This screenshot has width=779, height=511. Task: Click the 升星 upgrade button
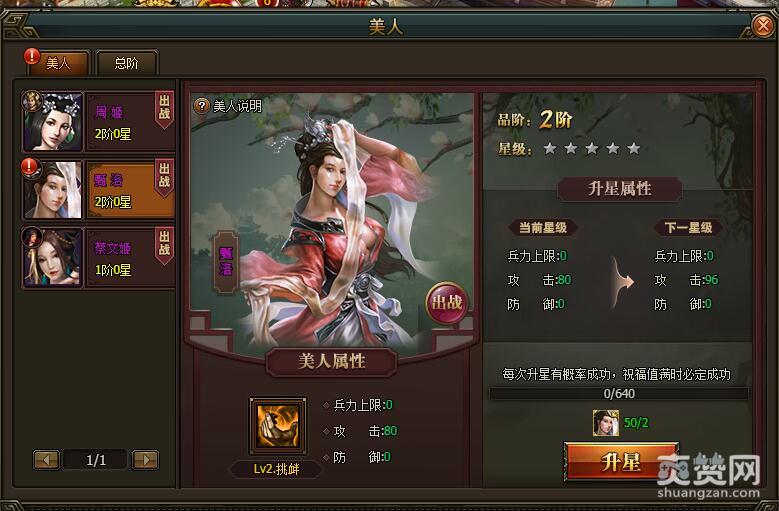(621, 462)
